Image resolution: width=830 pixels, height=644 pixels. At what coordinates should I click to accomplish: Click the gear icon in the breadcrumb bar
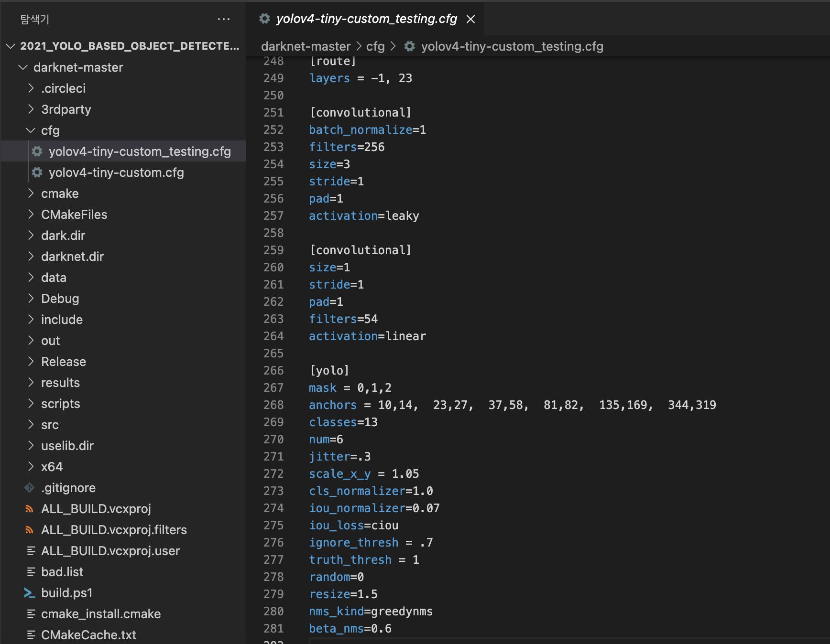pyautogui.click(x=410, y=46)
